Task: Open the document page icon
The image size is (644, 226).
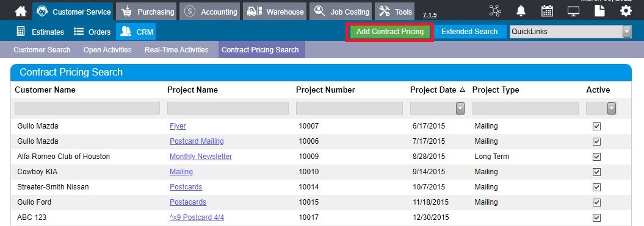Action: tap(599, 11)
